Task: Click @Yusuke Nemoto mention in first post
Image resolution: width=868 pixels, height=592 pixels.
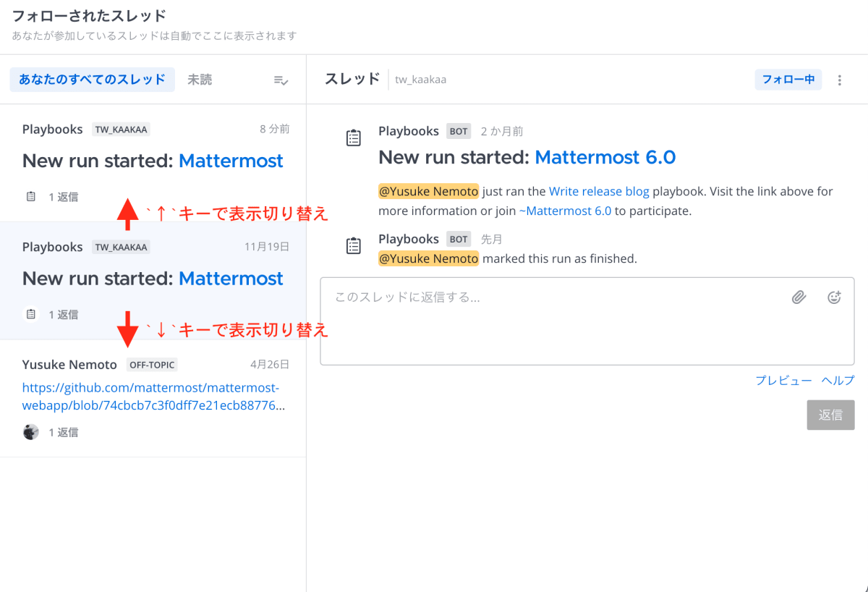Action: (428, 192)
